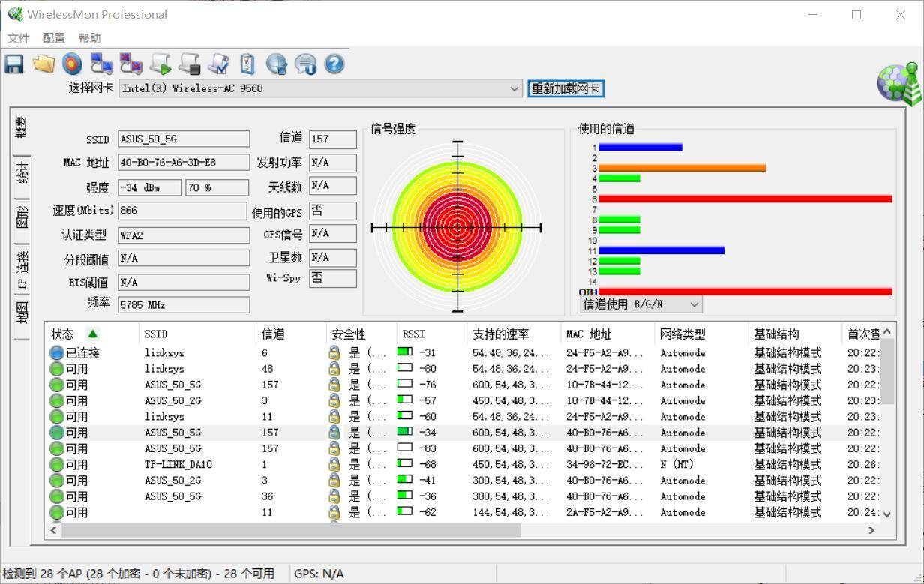Stop logging with the black square scroll icon
This screenshot has height=584, width=924.
(x=189, y=64)
